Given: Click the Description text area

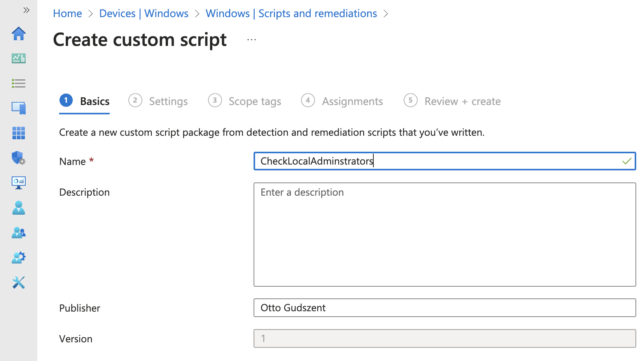Looking at the screenshot, I should pyautogui.click(x=444, y=235).
